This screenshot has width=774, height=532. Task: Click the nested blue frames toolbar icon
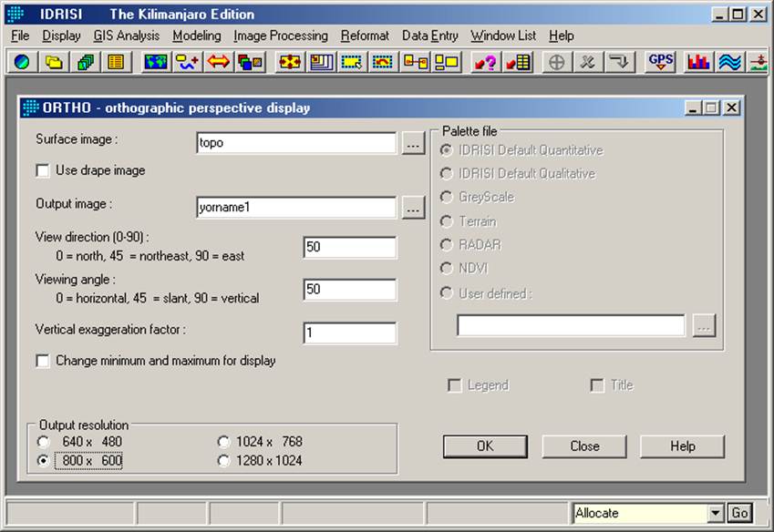coord(321,62)
